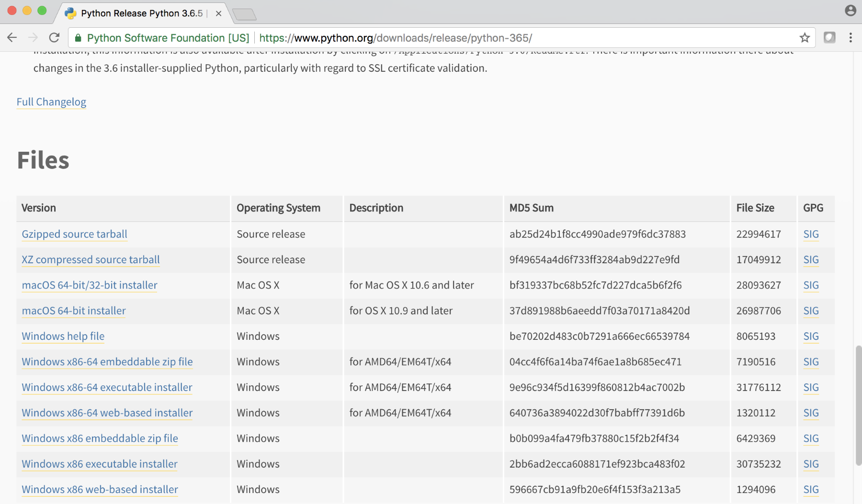
Task: Click MD5 sum bf319337bc68b52fc7d227dca5b6f2f6
Action: [595, 285]
